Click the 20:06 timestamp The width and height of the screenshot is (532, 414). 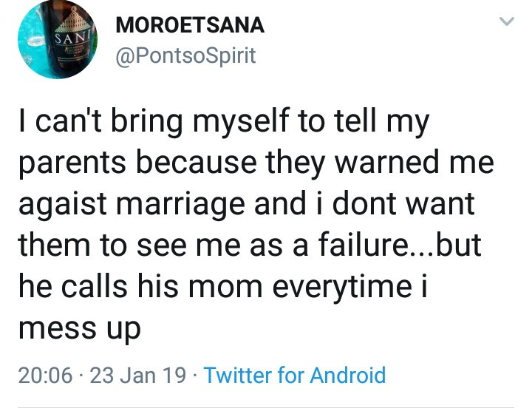(44, 375)
